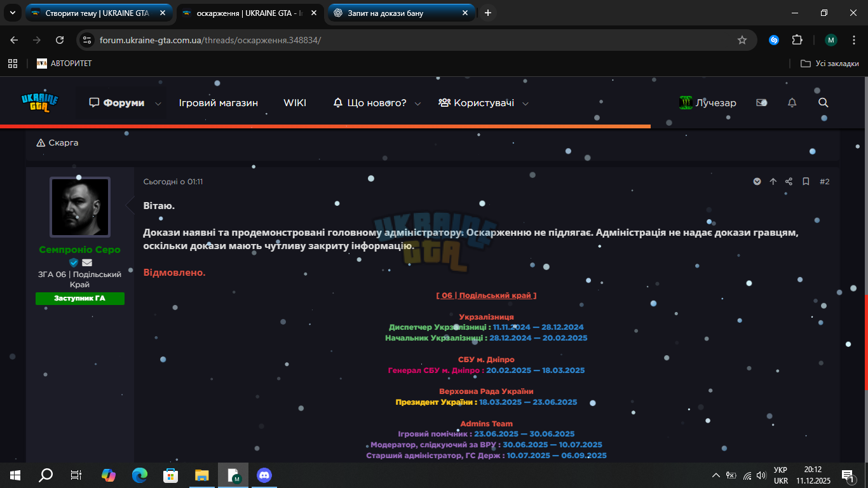The image size is (868, 488).
Task: Bookmark this page with the star icon
Action: click(742, 40)
